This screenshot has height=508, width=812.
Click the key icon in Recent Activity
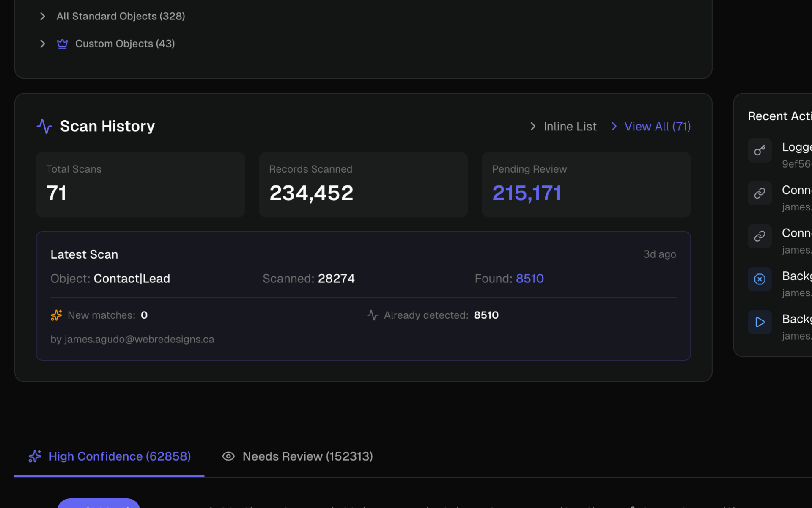pos(760,150)
